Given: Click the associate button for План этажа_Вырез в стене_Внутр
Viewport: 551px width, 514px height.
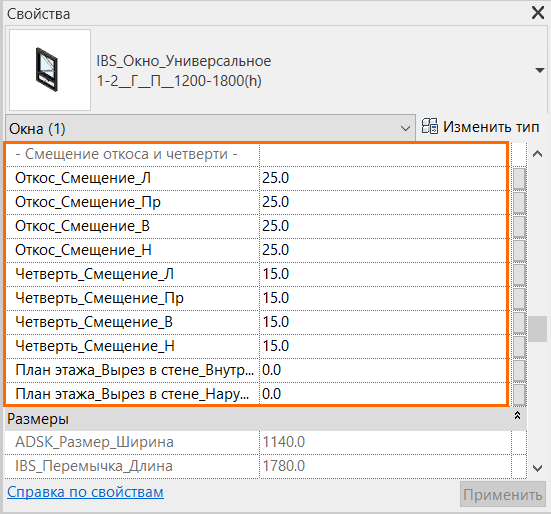Looking at the screenshot, I should [519, 370].
